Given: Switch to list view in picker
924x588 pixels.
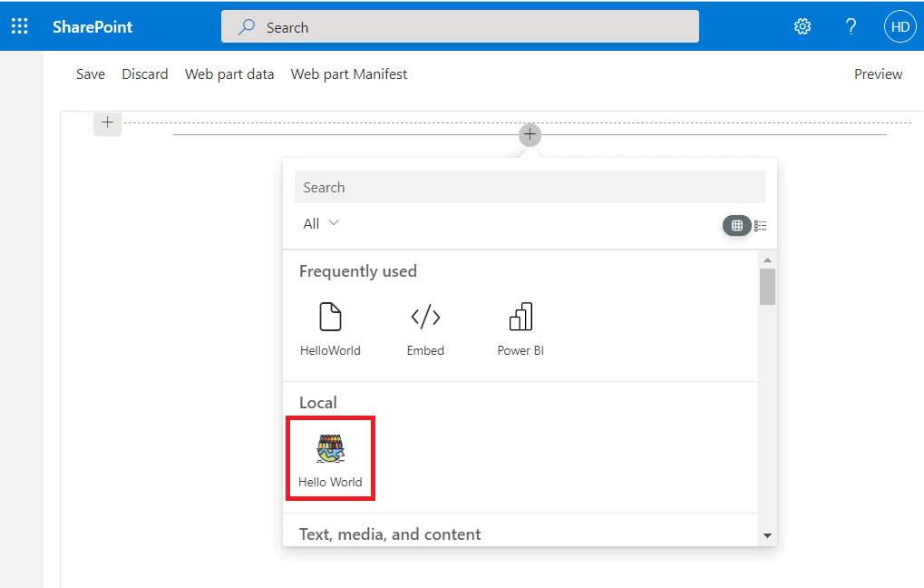Looking at the screenshot, I should pyautogui.click(x=761, y=225).
